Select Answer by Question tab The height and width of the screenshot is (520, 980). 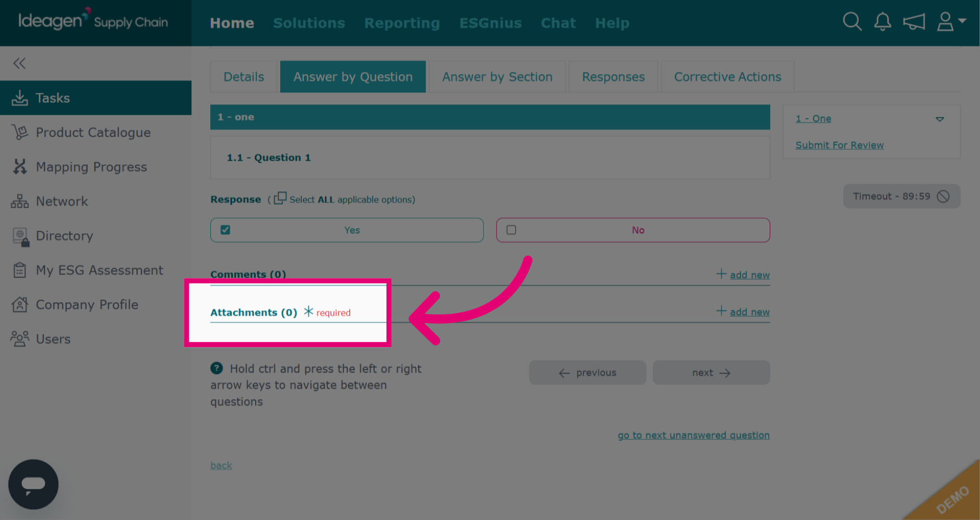[x=353, y=77]
